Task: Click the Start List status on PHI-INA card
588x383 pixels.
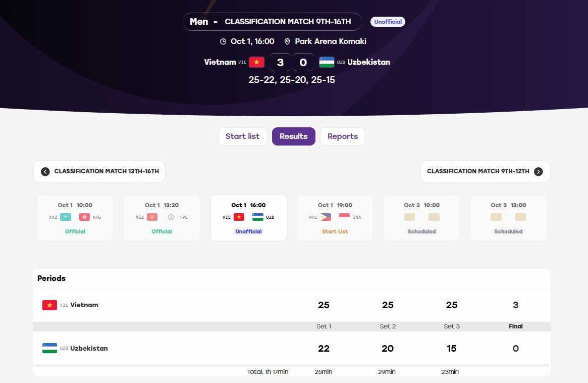Action: [x=335, y=231]
